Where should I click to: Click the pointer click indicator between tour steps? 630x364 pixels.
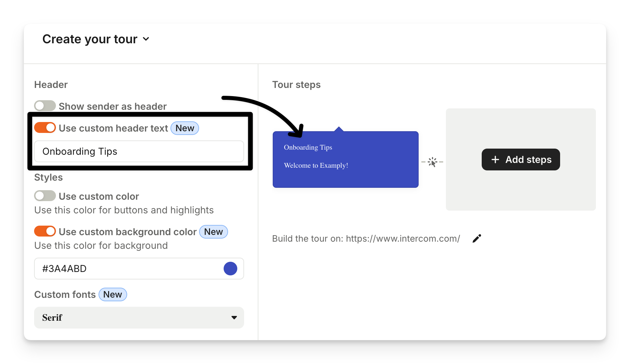(432, 162)
